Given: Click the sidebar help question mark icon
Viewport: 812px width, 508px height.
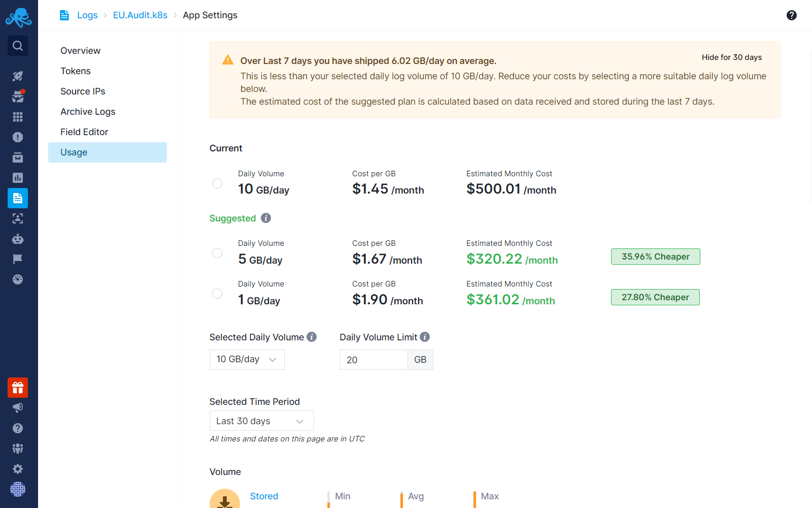Looking at the screenshot, I should tap(18, 428).
